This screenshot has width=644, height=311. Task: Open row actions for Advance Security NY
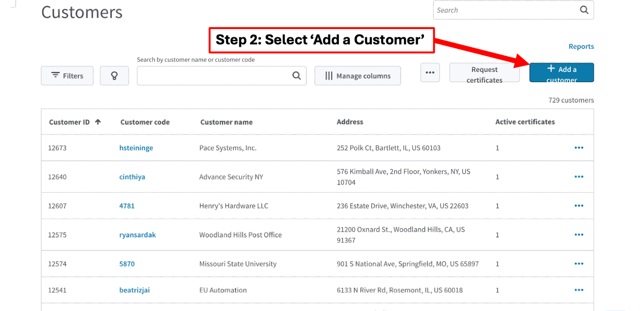579,177
